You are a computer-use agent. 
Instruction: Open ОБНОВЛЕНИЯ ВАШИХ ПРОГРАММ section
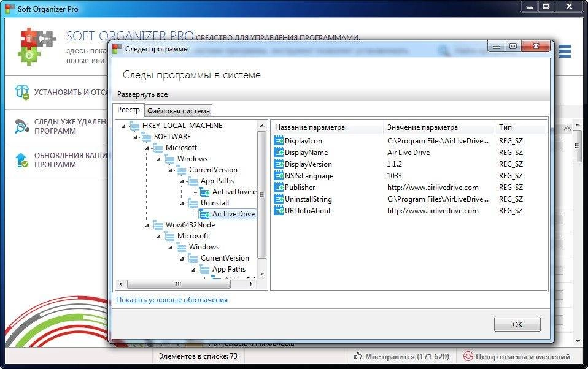click(56, 160)
